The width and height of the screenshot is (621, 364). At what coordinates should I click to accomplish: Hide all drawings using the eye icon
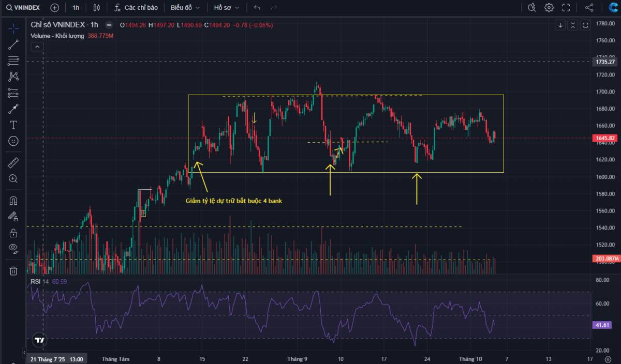tap(13, 249)
